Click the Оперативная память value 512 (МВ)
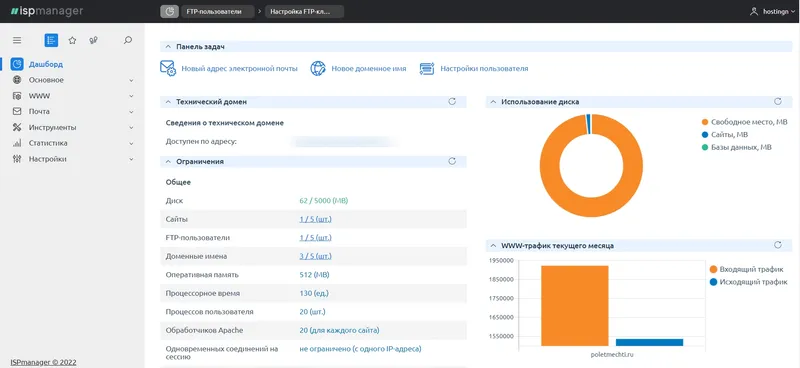 [314, 275]
